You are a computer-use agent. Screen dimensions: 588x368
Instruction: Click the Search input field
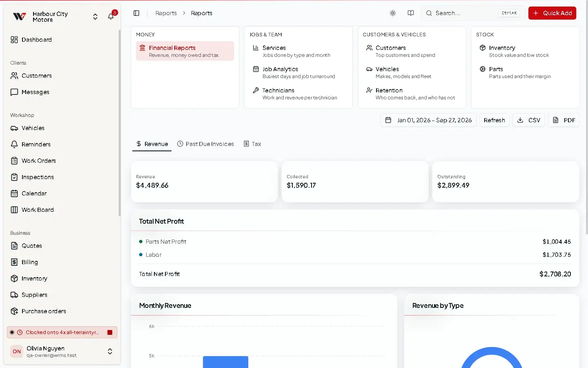pos(472,13)
